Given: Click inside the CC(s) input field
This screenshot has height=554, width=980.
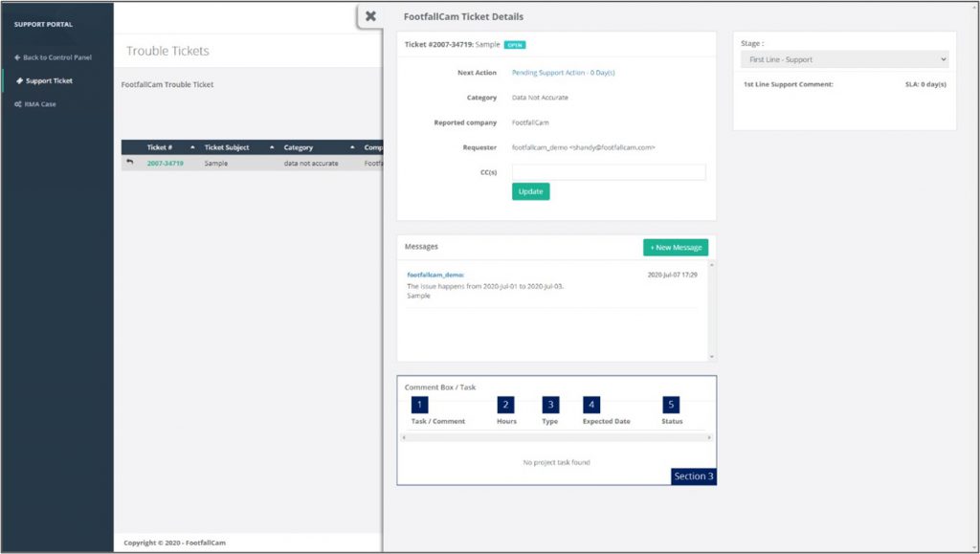Looking at the screenshot, I should tap(610, 170).
